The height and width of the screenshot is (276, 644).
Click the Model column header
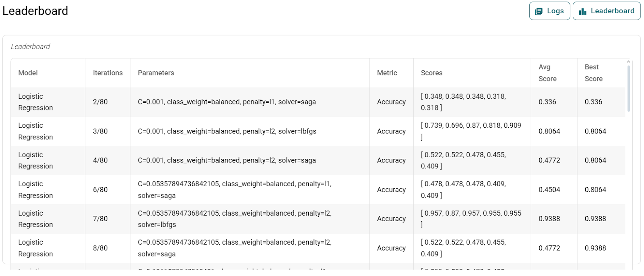[x=28, y=73]
